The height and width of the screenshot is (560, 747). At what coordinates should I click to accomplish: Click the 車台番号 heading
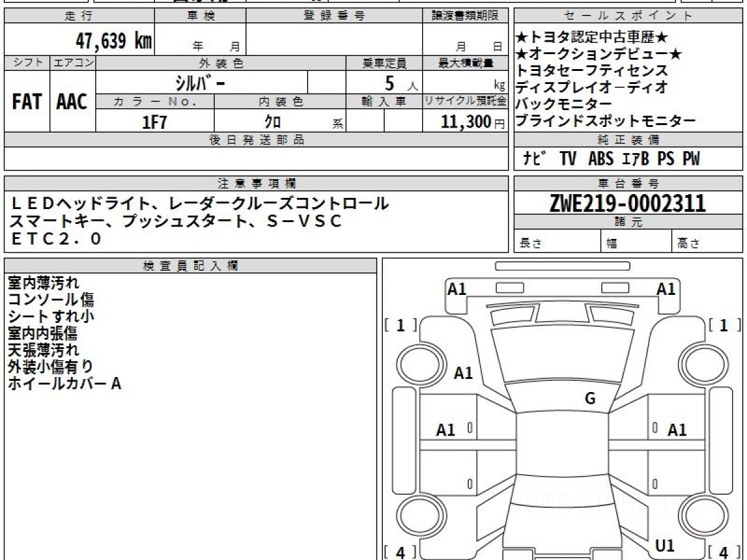(x=629, y=184)
